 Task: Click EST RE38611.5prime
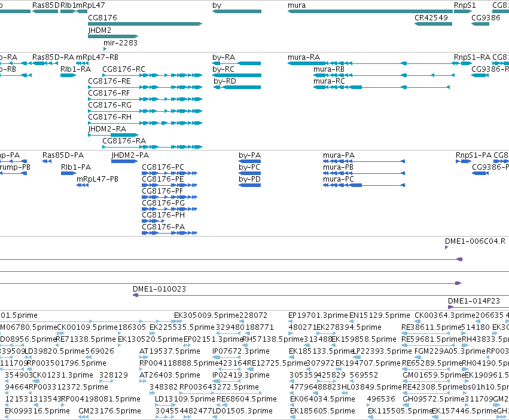[x=431, y=327]
